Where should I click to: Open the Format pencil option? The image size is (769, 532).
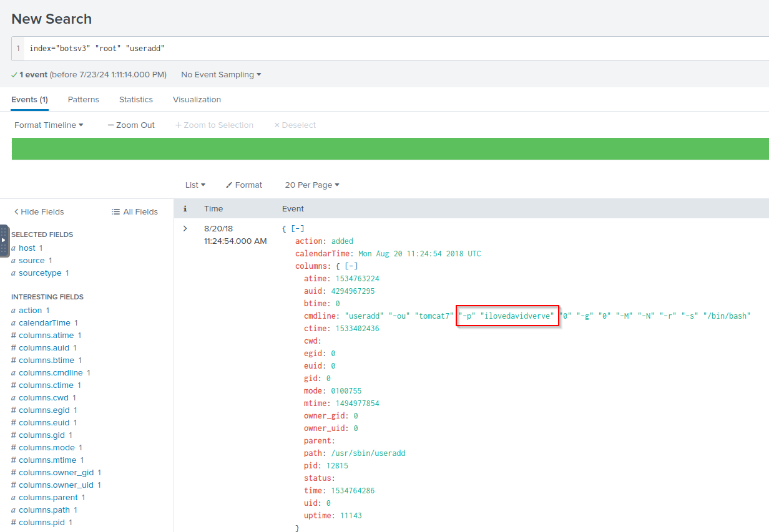tap(244, 185)
